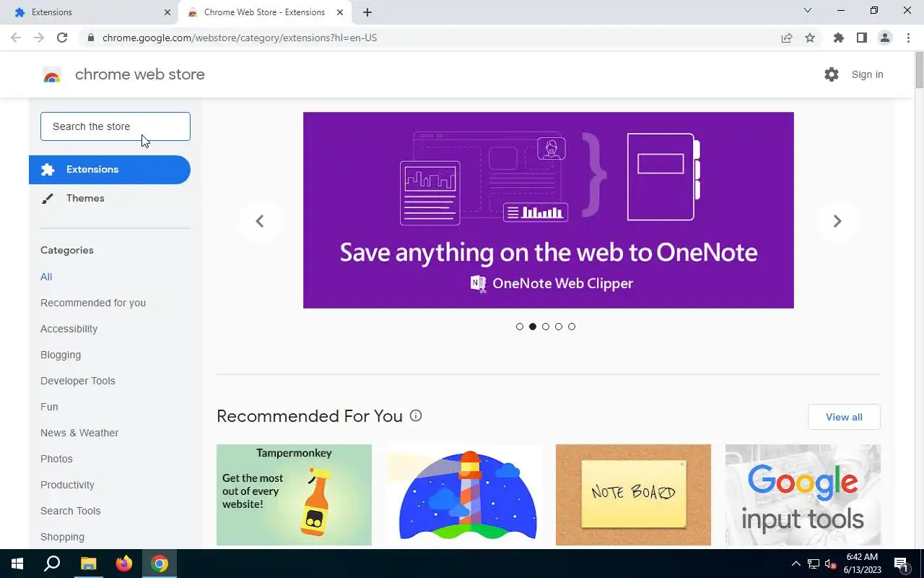Image resolution: width=924 pixels, height=578 pixels.
Task: Choose the Productivity category
Action: click(x=67, y=485)
